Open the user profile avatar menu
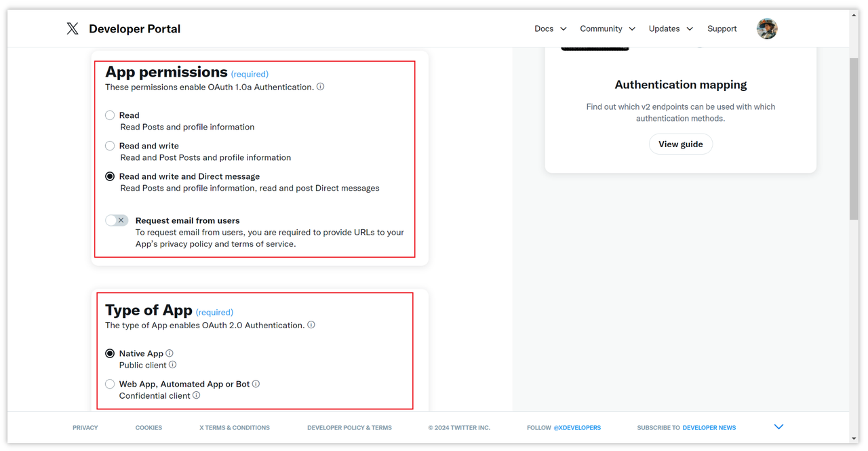The width and height of the screenshot is (868, 451). tap(767, 28)
